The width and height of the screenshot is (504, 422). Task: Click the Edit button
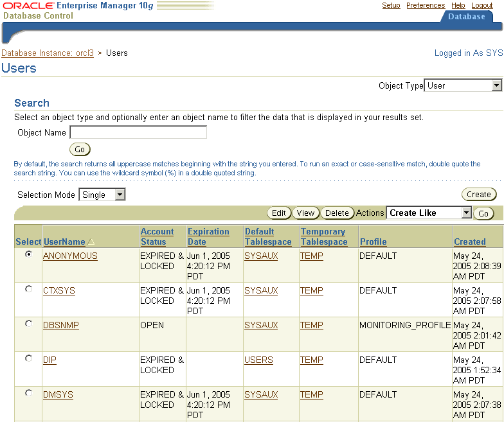[278, 213]
